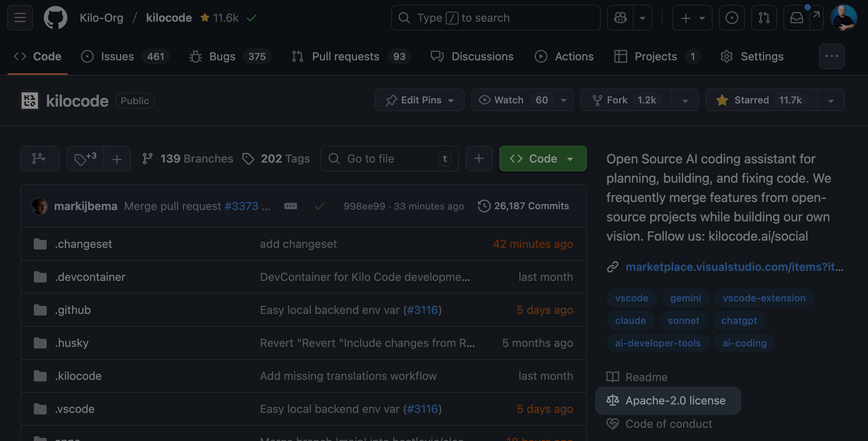Open the more options ellipsis in repo nav
The height and width of the screenshot is (441, 868).
(x=832, y=57)
